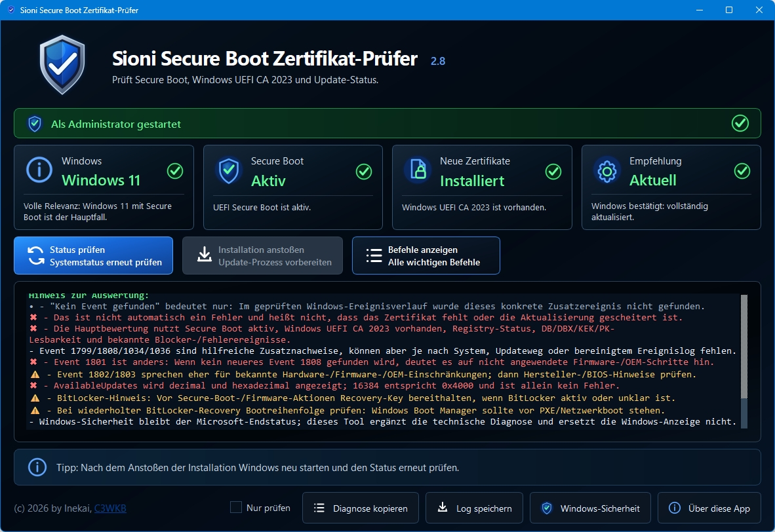The image size is (775, 532).
Task: Click '(c) 2026 by Inekai' text
Action: coord(53,508)
